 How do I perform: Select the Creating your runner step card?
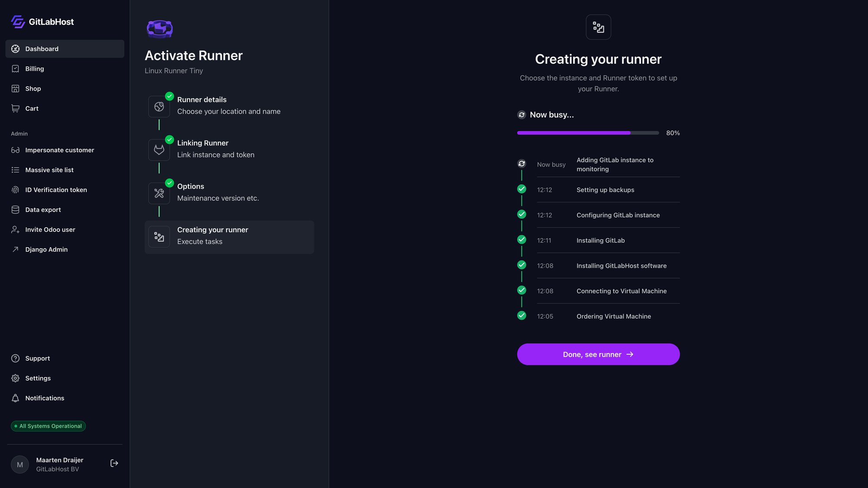coord(229,237)
